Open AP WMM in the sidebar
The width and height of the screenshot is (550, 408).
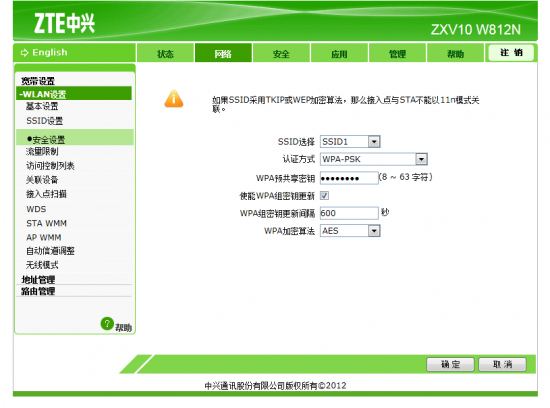(x=43, y=238)
